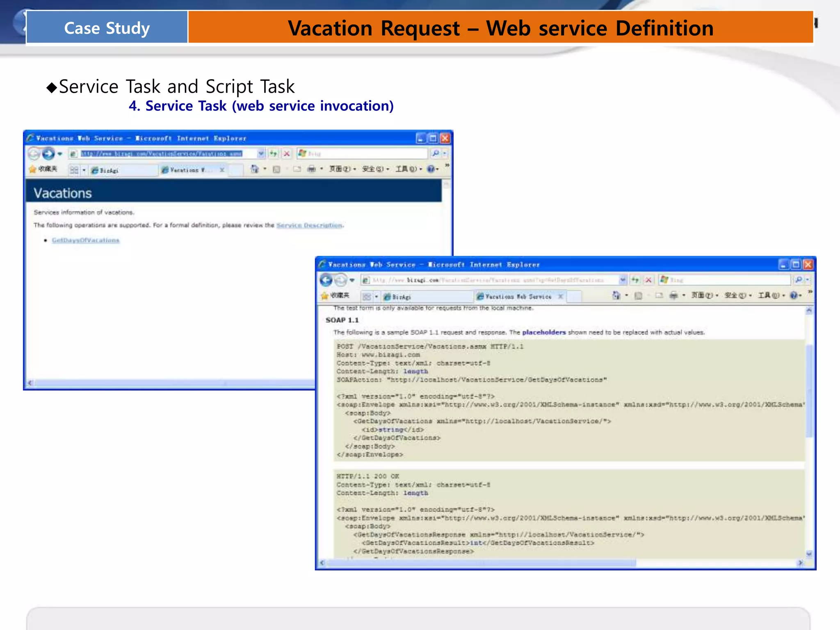Click the search magnifier in the SOAP window

click(x=798, y=280)
